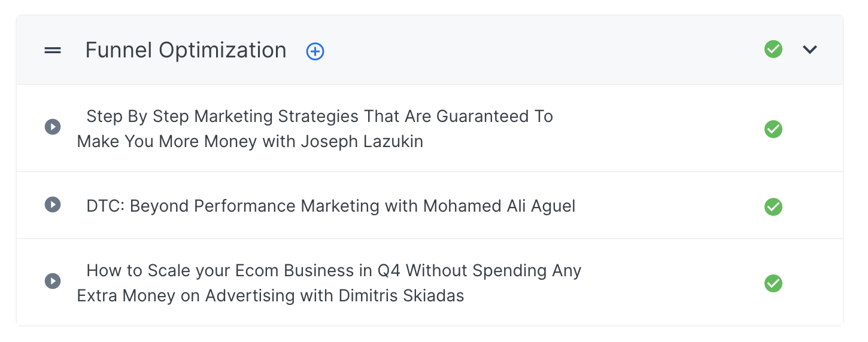868x342 pixels.
Task: Toggle completion check for Step By Step Marketing lesson
Action: [773, 129]
